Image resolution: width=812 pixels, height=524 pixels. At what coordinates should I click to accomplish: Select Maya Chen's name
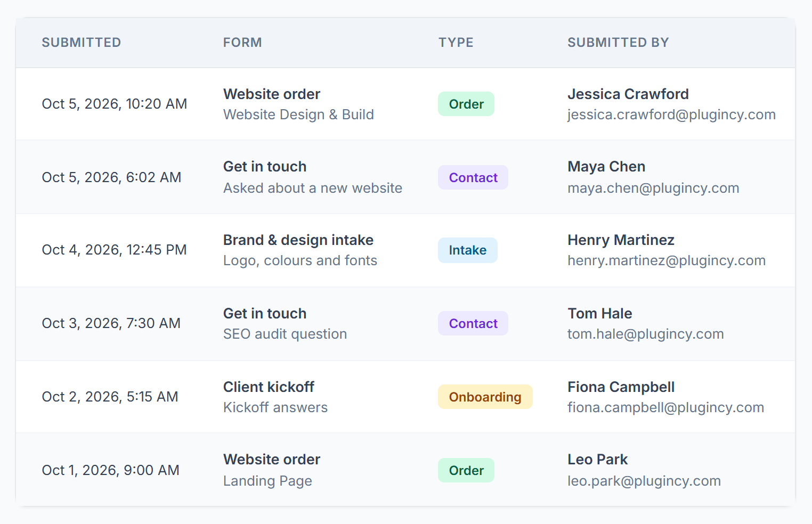point(606,167)
